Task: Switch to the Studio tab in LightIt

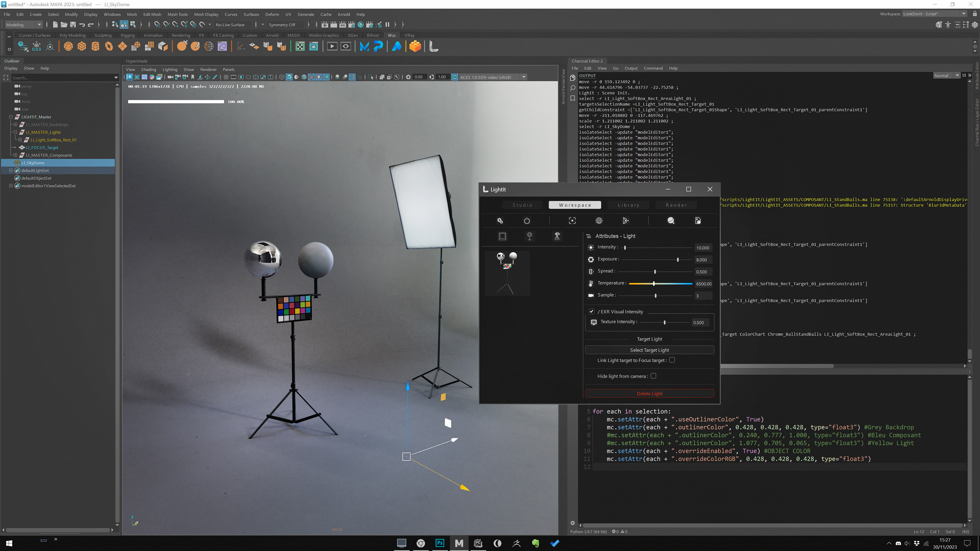Action: pyautogui.click(x=522, y=205)
